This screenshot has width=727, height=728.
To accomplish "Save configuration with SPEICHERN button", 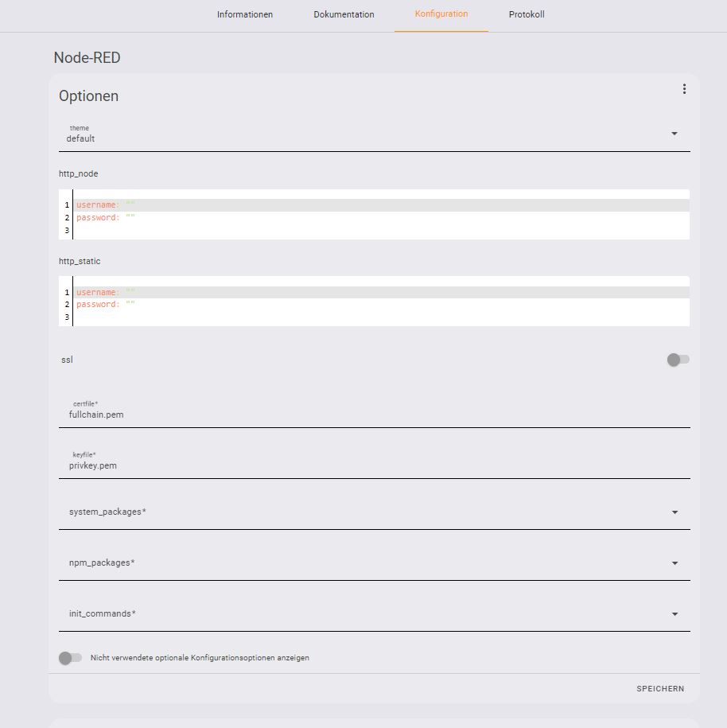I will coord(660,688).
